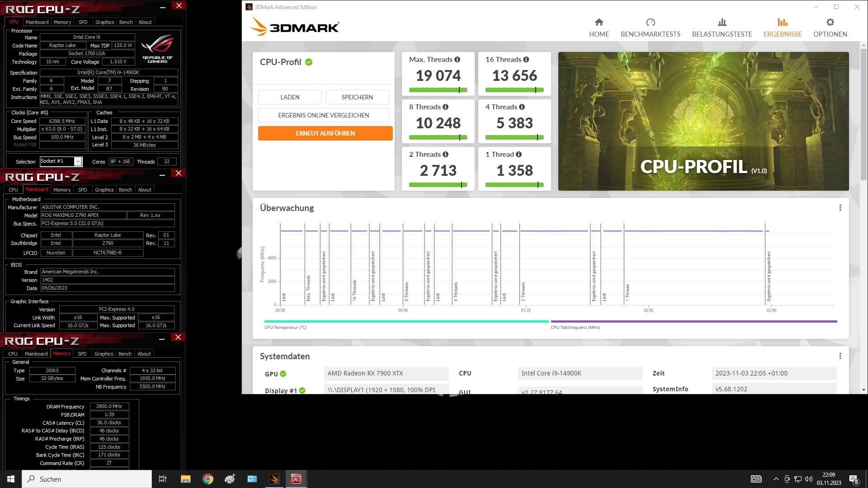This screenshot has width=868, height=488.
Task: Open the Optionen gear icon
Action: (x=830, y=22)
